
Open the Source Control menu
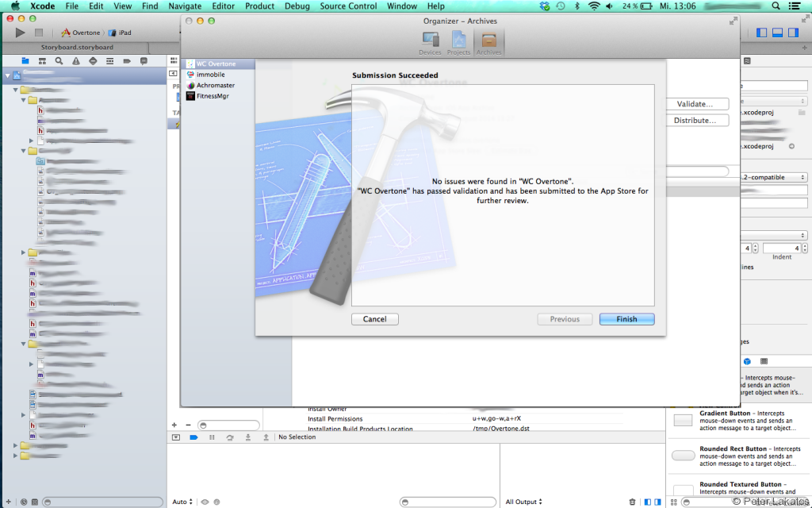(348, 6)
